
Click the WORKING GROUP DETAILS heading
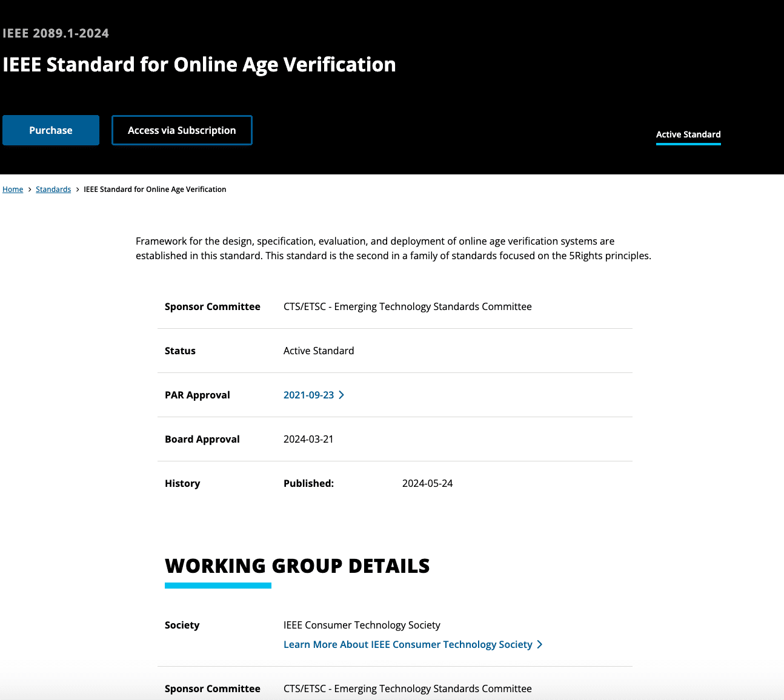tap(297, 566)
